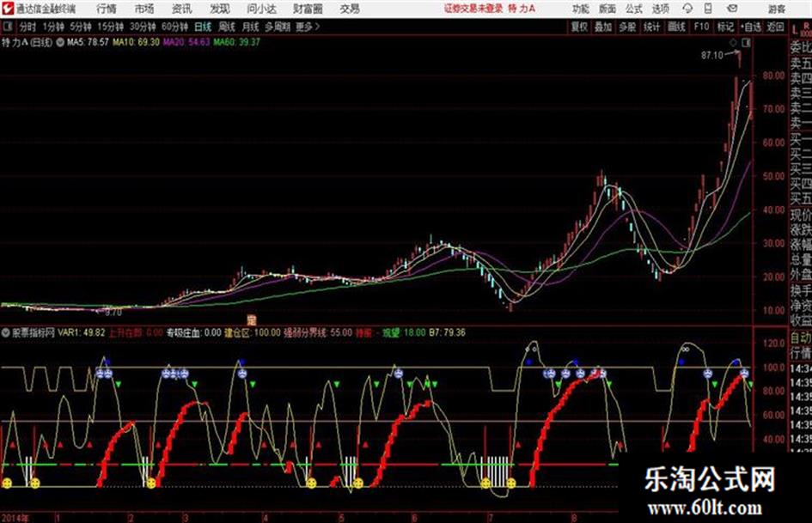Open the 多周期 multi-period view

coord(278,27)
